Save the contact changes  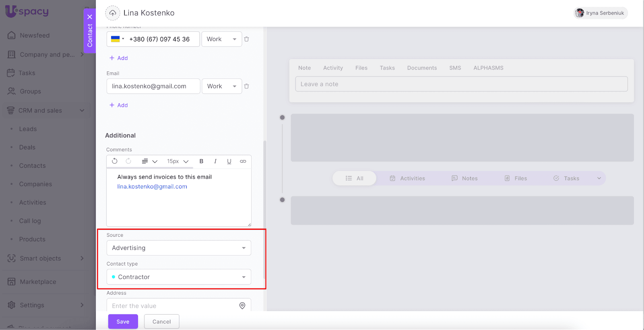[123, 322]
